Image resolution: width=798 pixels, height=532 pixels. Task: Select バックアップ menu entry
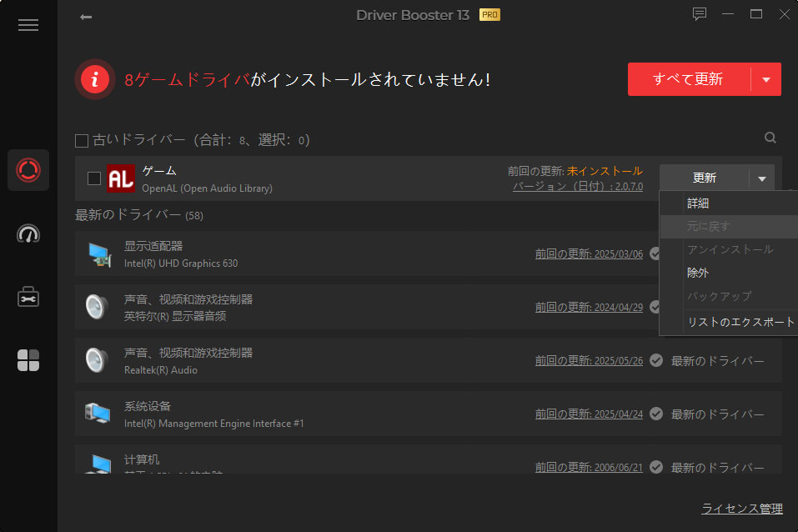click(720, 296)
